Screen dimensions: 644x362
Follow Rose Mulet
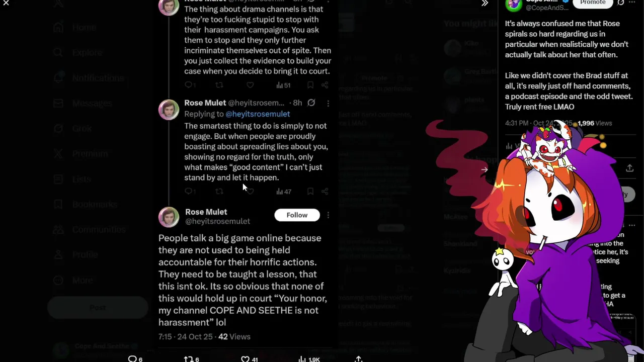click(x=297, y=215)
